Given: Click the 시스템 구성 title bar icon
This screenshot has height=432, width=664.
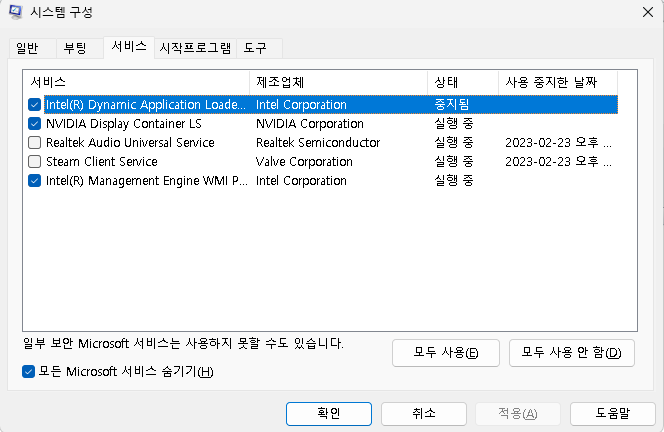Looking at the screenshot, I should [16, 12].
